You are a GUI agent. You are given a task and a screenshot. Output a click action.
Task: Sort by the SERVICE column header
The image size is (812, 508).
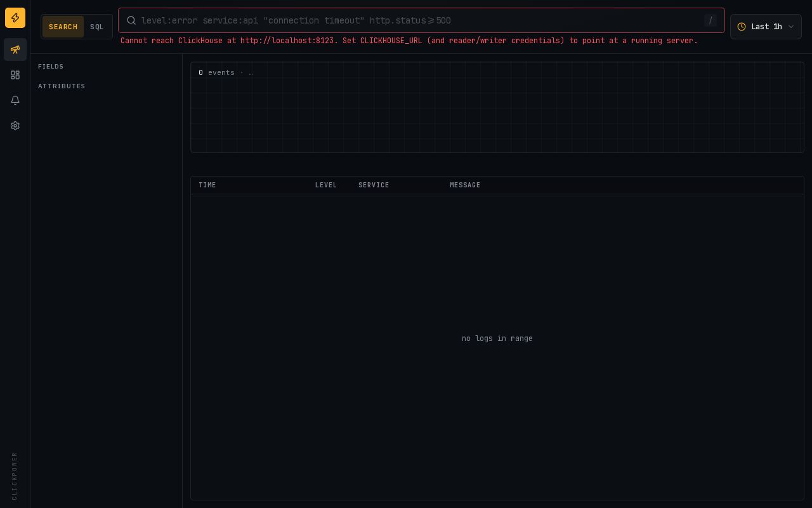click(x=374, y=185)
